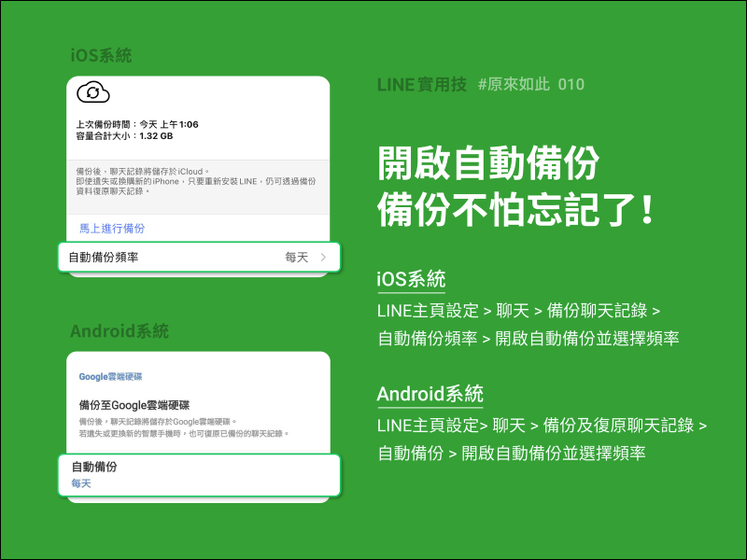
Task: Click the 備份至Google雲端硬碟 title
Action: (x=134, y=405)
